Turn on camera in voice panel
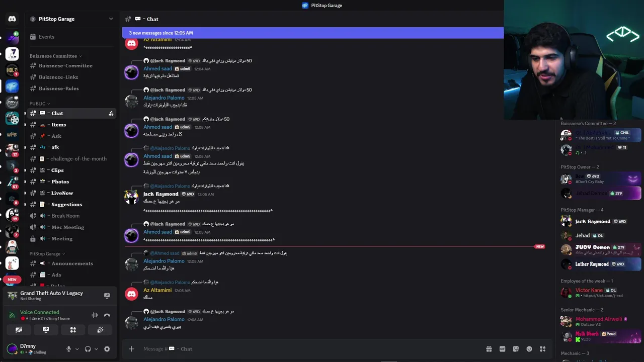Viewport: 644px width, 362px height. pyautogui.click(x=19, y=330)
